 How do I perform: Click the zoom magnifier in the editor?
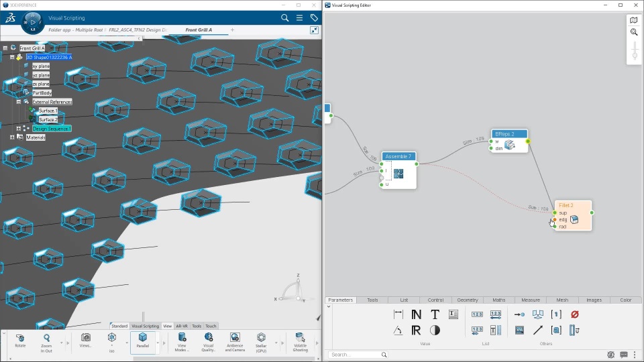pyautogui.click(x=634, y=32)
